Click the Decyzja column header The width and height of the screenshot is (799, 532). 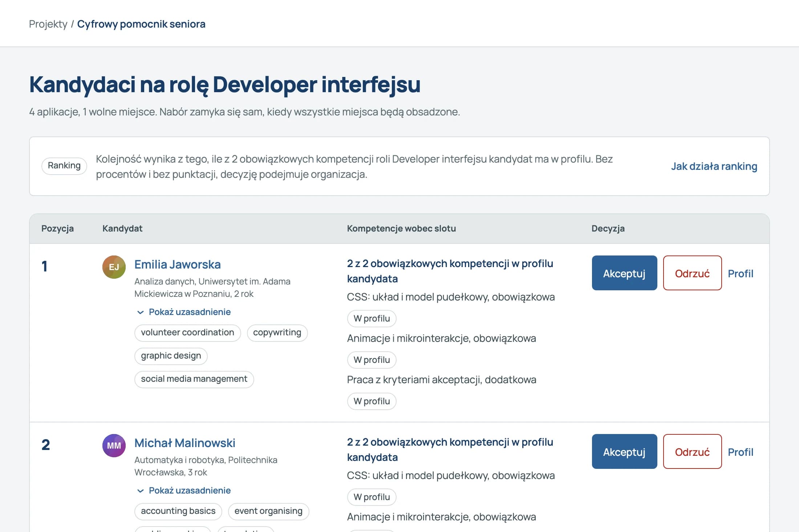[x=608, y=229]
